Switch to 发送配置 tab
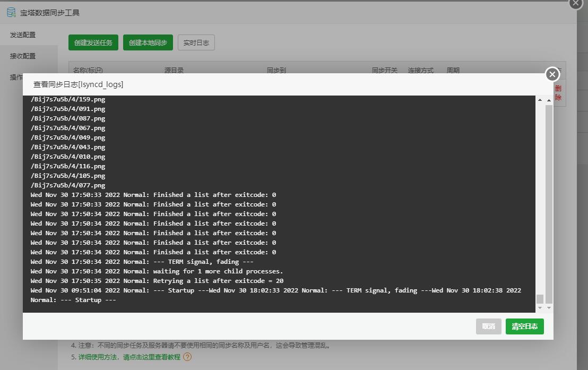 [23, 35]
